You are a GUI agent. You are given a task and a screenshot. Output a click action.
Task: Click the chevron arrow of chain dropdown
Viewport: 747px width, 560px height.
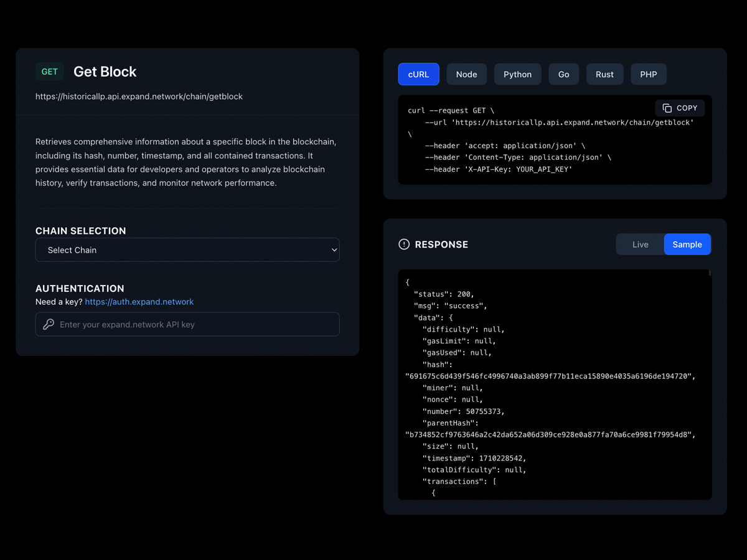pyautogui.click(x=334, y=250)
